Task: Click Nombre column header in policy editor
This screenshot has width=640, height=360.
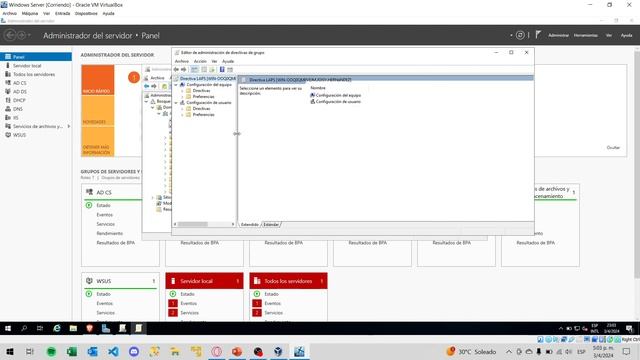Action: tap(318, 88)
